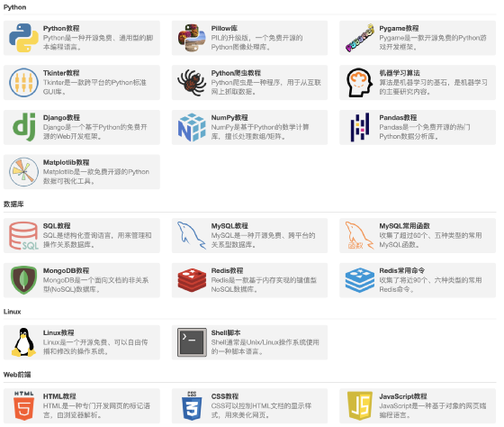Open the Pandas教程 title link
Screen dimensions: 504x427
398,118
